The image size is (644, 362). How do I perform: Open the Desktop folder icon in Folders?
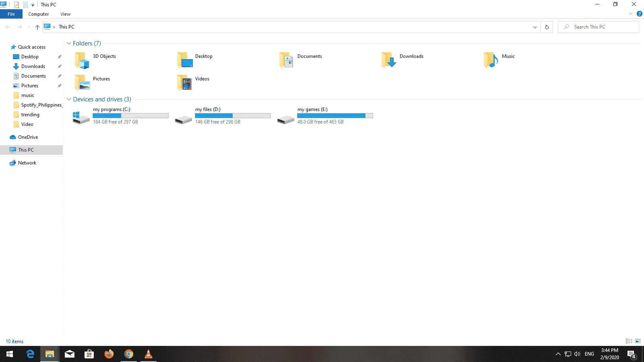[x=185, y=60]
